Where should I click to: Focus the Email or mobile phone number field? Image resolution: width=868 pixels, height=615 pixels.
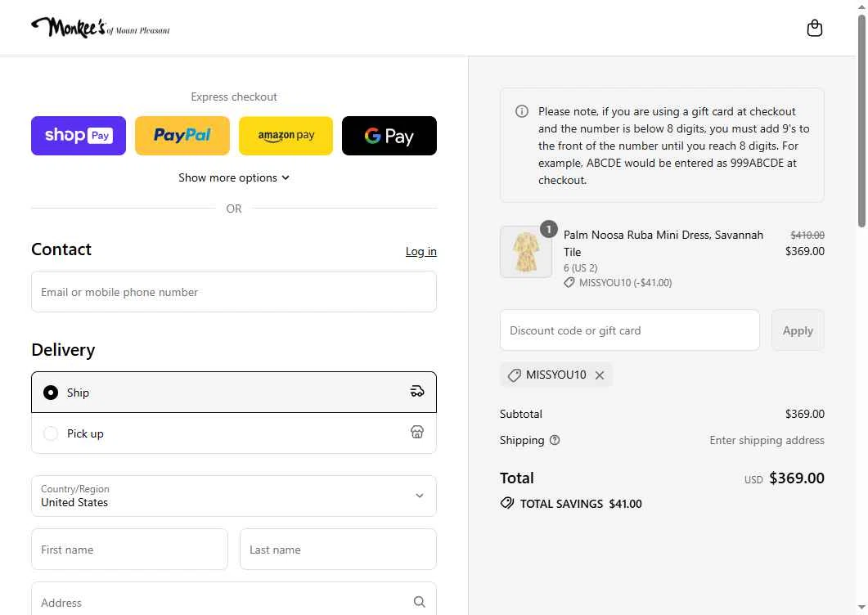234,292
